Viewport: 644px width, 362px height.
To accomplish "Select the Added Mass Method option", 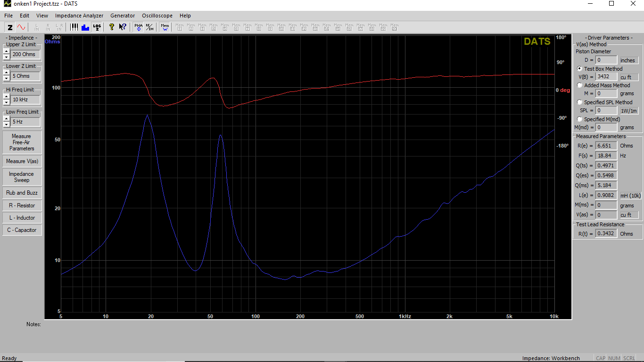I will [580, 85].
